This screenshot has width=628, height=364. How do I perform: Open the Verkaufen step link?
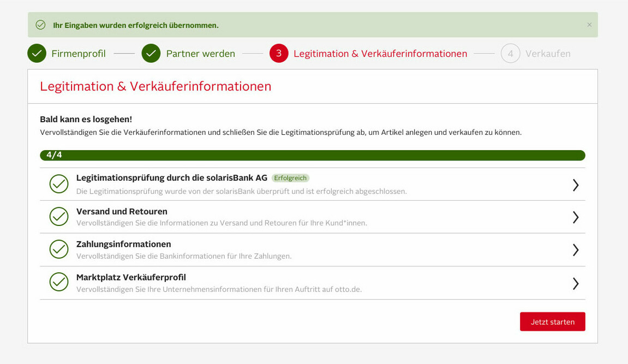(x=547, y=53)
